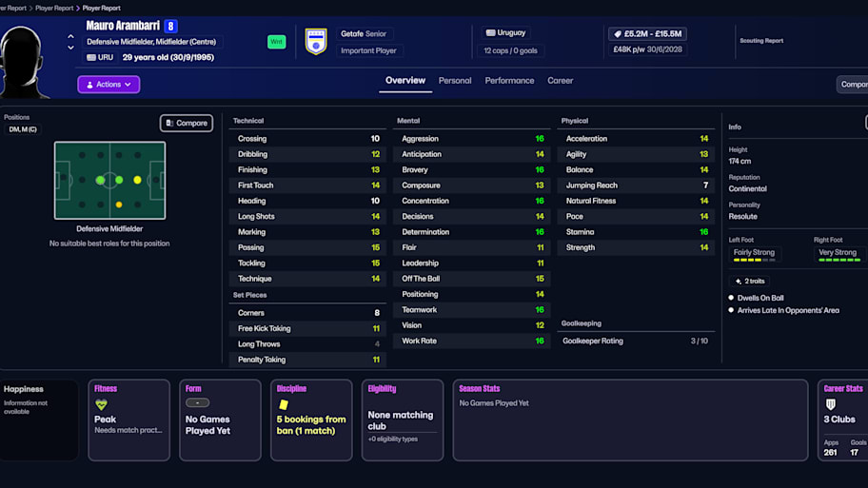Select the previous player up arrow
The image size is (868, 488).
tap(70, 36)
